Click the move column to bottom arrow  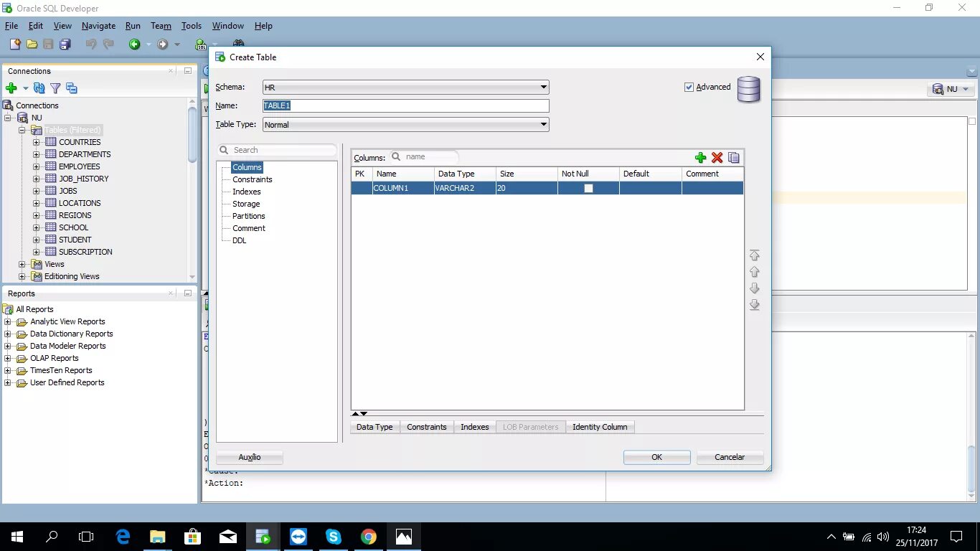click(x=755, y=305)
